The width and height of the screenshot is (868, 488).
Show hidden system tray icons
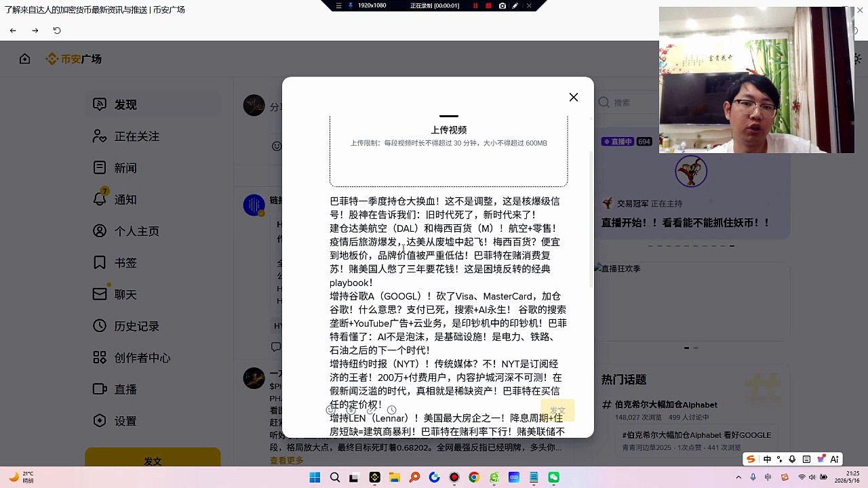coord(738,477)
